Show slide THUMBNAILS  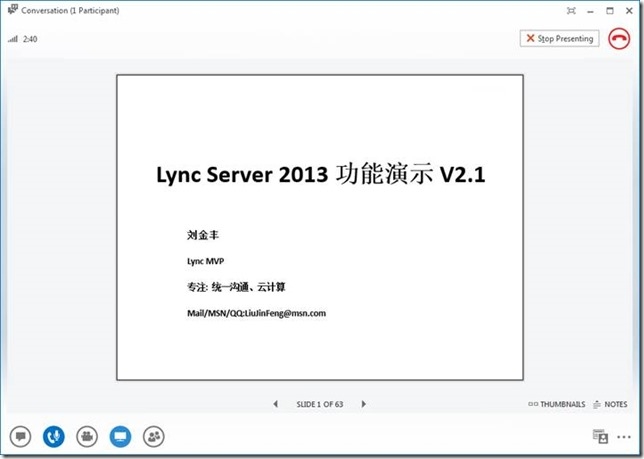tap(557, 404)
